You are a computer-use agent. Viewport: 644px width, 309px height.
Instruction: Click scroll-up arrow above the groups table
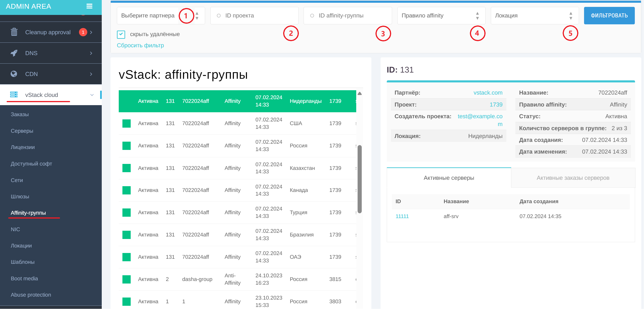click(x=359, y=94)
